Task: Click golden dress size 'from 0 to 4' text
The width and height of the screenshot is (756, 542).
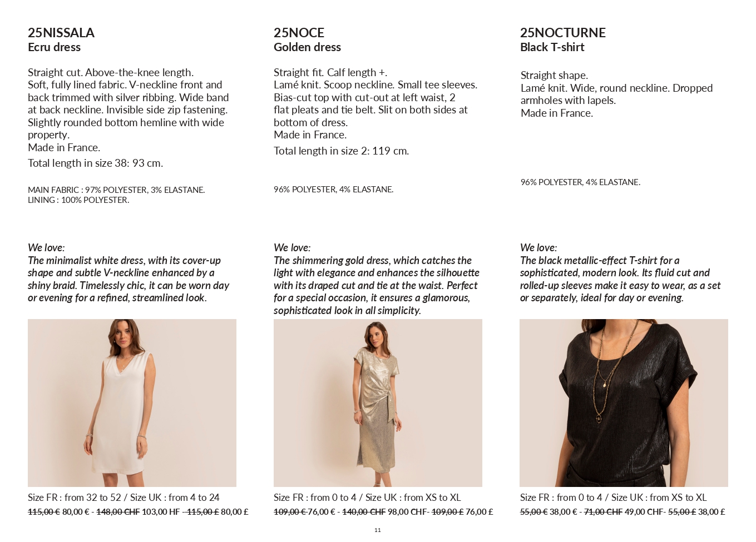Action: [333, 498]
